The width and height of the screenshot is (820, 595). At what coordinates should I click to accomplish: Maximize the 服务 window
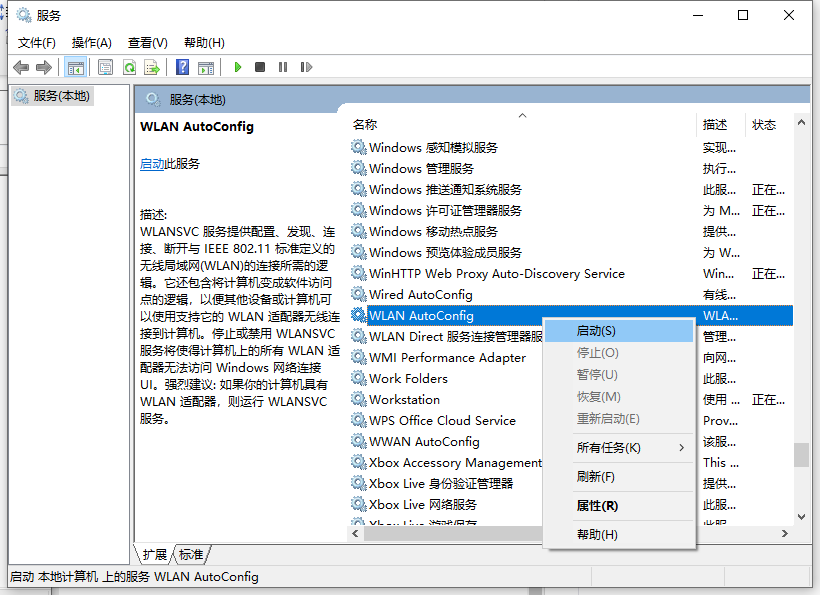[743, 15]
